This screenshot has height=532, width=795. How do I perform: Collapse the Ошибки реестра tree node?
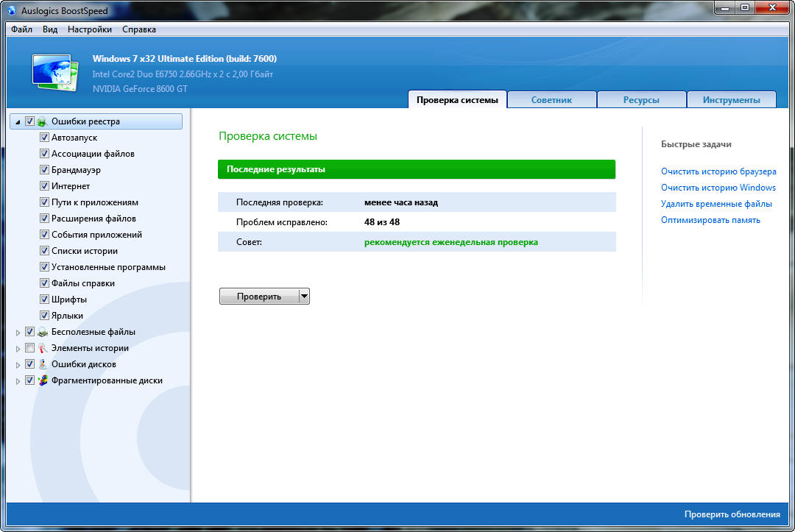pyautogui.click(x=18, y=122)
